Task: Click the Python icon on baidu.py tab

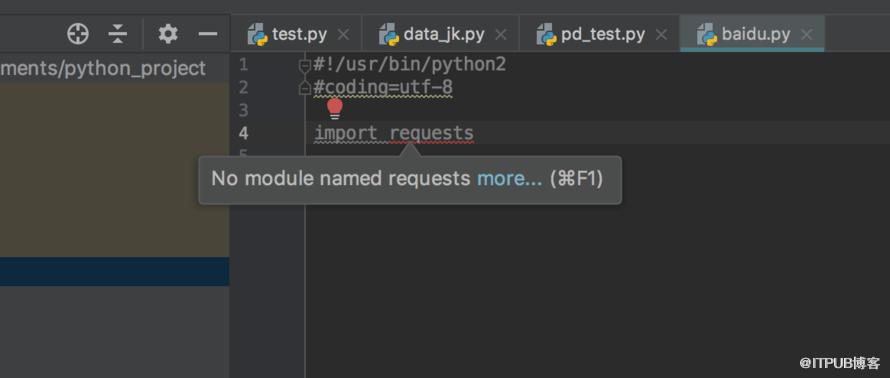Action: [707, 35]
